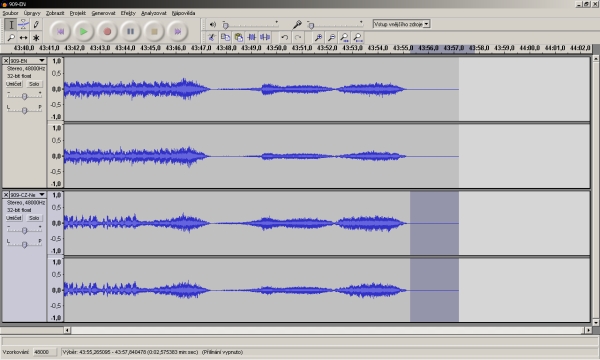Undo the last action
The height and width of the screenshot is (360, 600).
pyautogui.click(x=284, y=37)
